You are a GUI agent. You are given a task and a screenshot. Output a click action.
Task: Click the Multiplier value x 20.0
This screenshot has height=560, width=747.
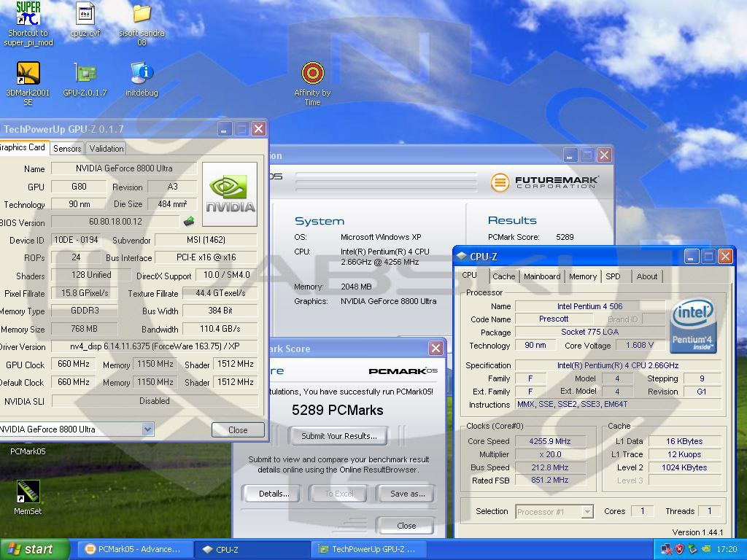550,454
